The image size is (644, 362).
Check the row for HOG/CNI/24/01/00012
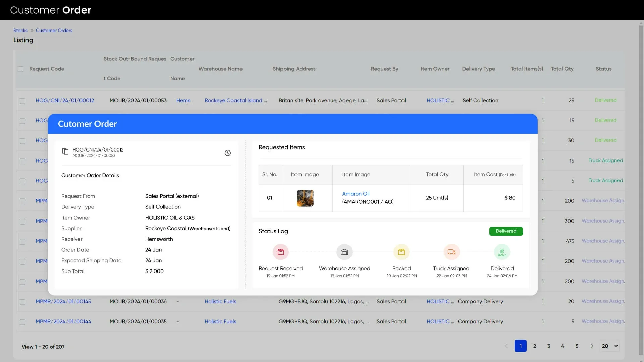tap(22, 101)
